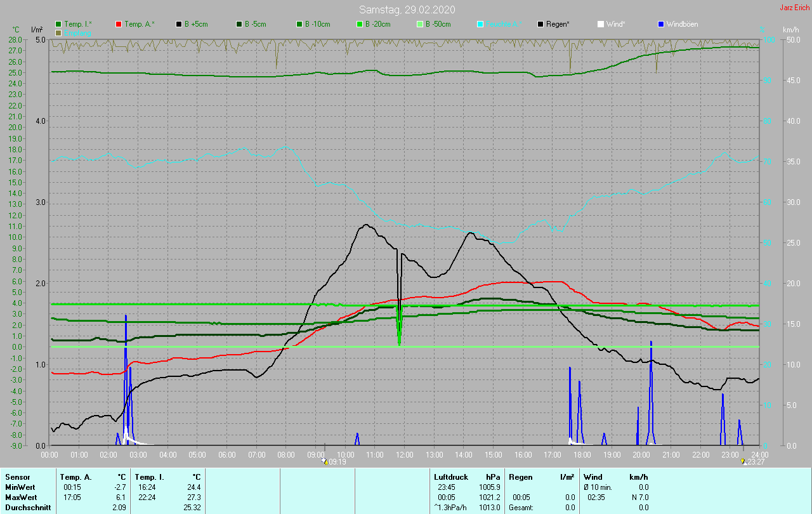
Task: Click the 12:00 label on the time axis
Action: pyautogui.click(x=405, y=454)
